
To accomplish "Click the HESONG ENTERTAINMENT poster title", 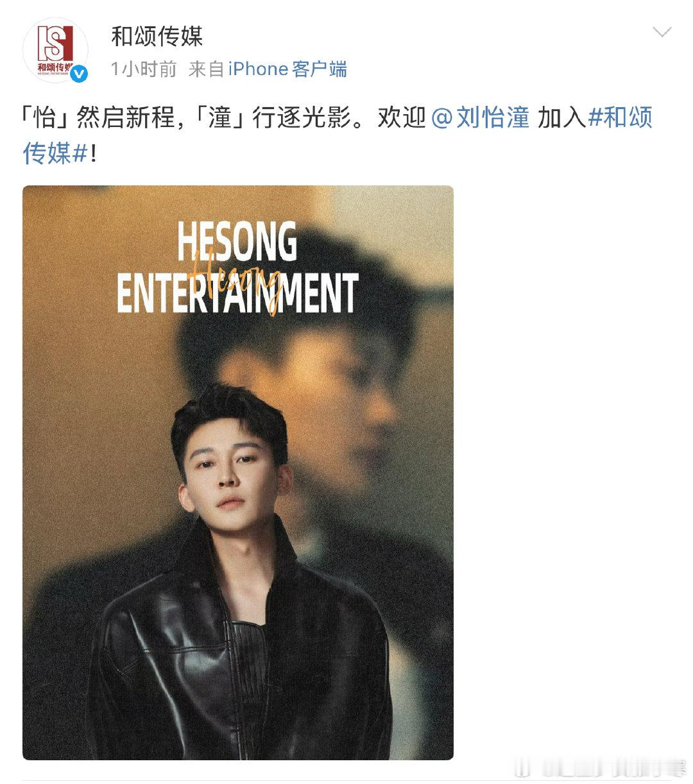I will pos(237,268).
